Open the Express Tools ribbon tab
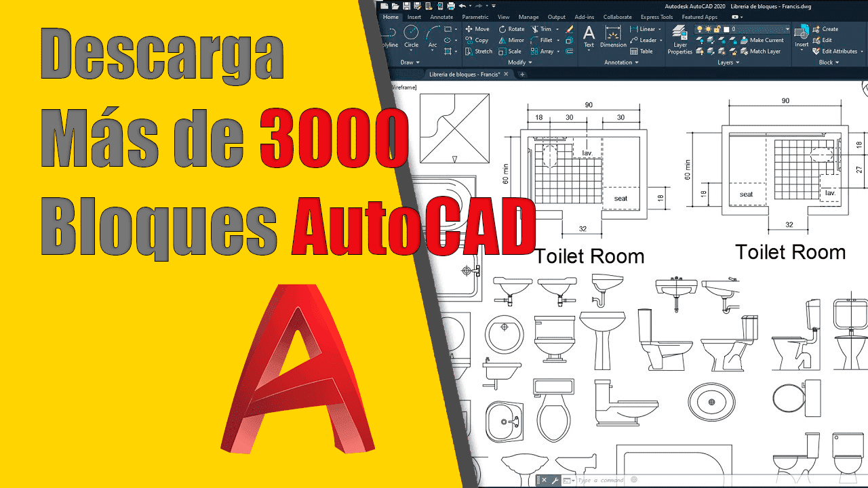Image resolution: width=868 pixels, height=488 pixels. tap(656, 17)
